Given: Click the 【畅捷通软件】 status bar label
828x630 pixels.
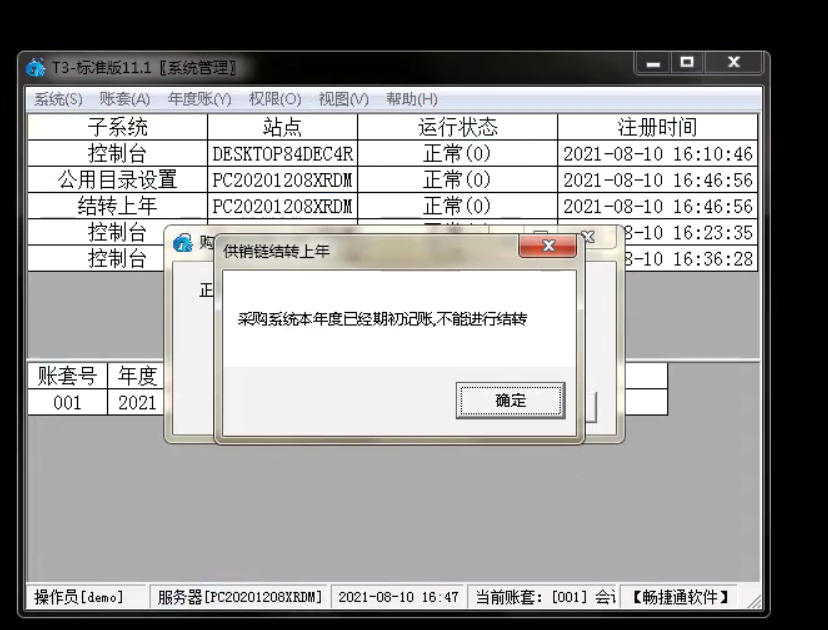Looking at the screenshot, I should (680, 597).
